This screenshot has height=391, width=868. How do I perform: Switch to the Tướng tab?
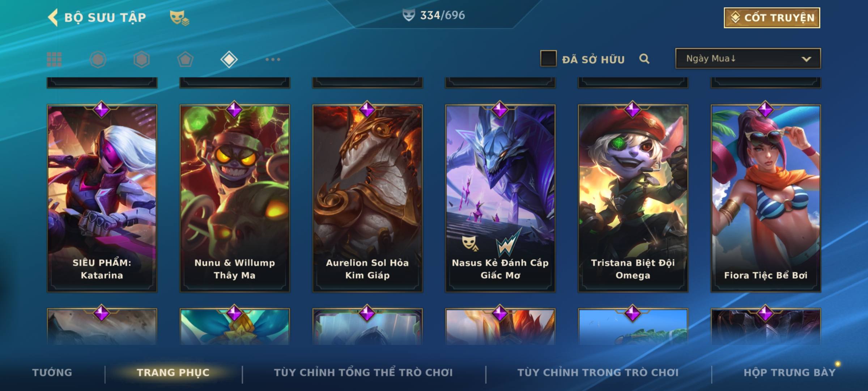click(x=52, y=373)
